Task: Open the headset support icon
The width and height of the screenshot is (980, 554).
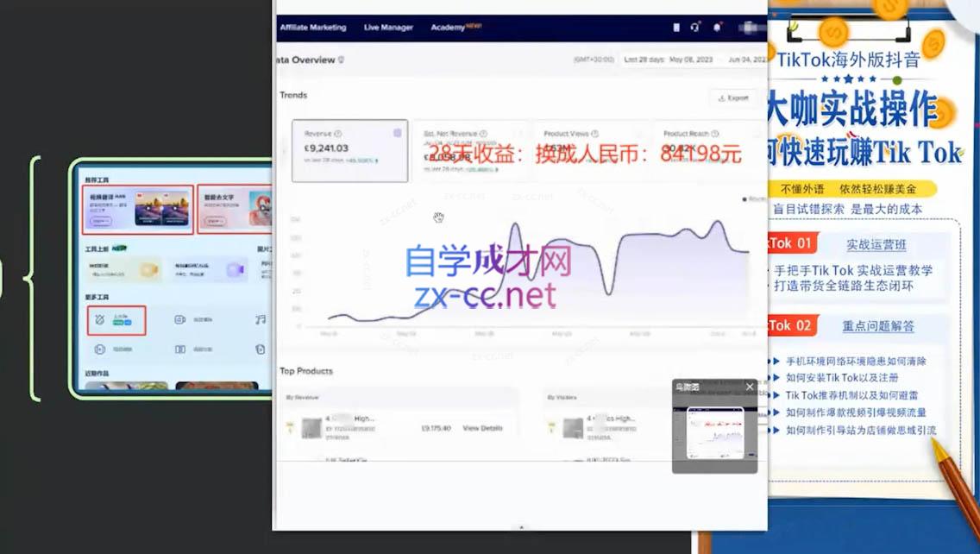Action: (x=695, y=27)
